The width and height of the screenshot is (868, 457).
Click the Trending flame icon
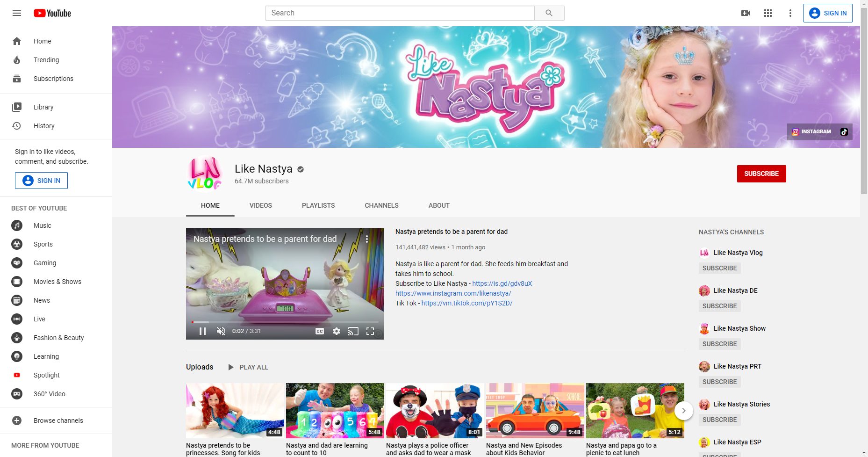point(17,60)
